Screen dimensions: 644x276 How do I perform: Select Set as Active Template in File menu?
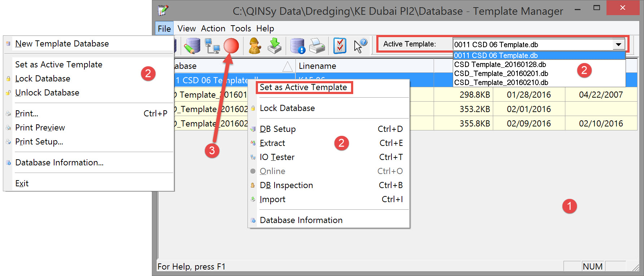point(89,64)
